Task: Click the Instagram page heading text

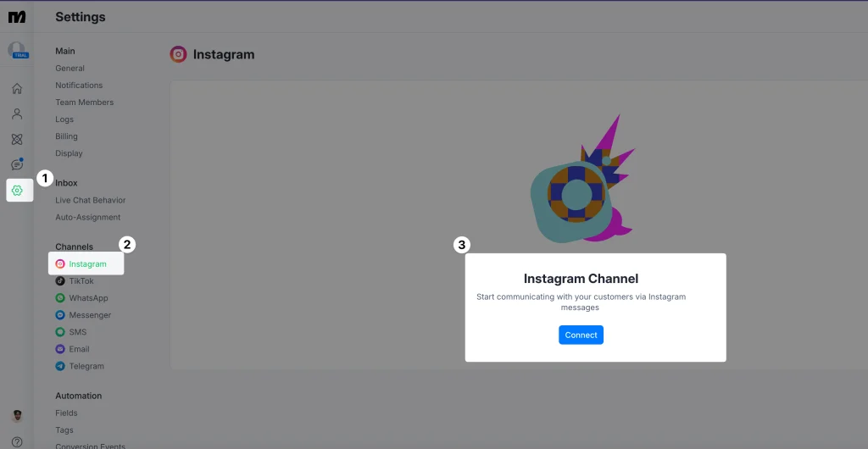Action: pos(224,55)
